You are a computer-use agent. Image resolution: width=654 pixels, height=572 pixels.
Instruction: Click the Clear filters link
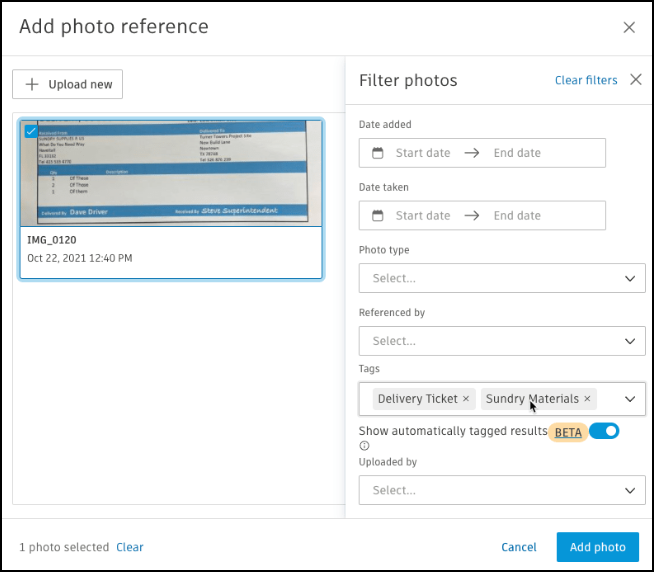586,80
